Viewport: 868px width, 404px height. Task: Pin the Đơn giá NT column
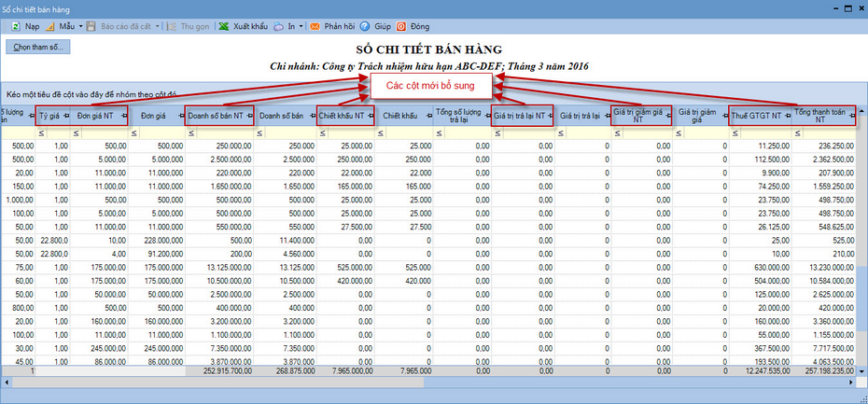point(123,115)
